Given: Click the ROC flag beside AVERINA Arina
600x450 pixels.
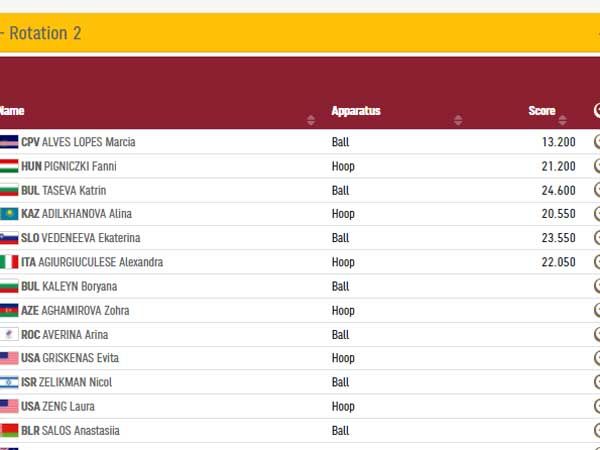Looking at the screenshot, I should click(9, 334).
